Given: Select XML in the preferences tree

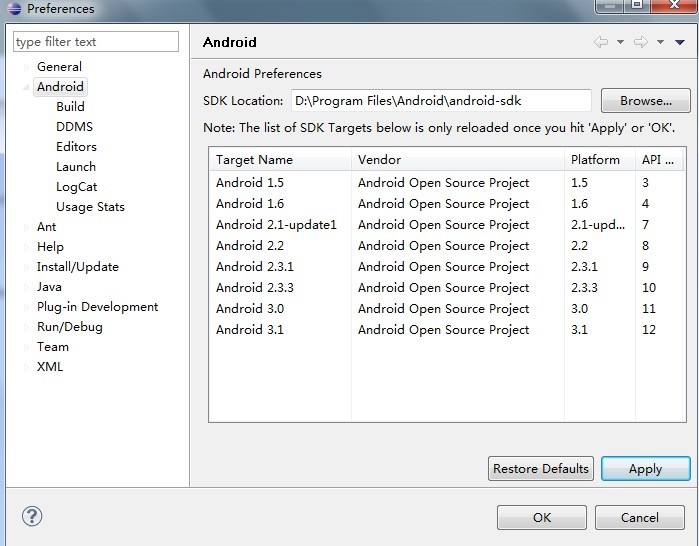Looking at the screenshot, I should [x=50, y=367].
